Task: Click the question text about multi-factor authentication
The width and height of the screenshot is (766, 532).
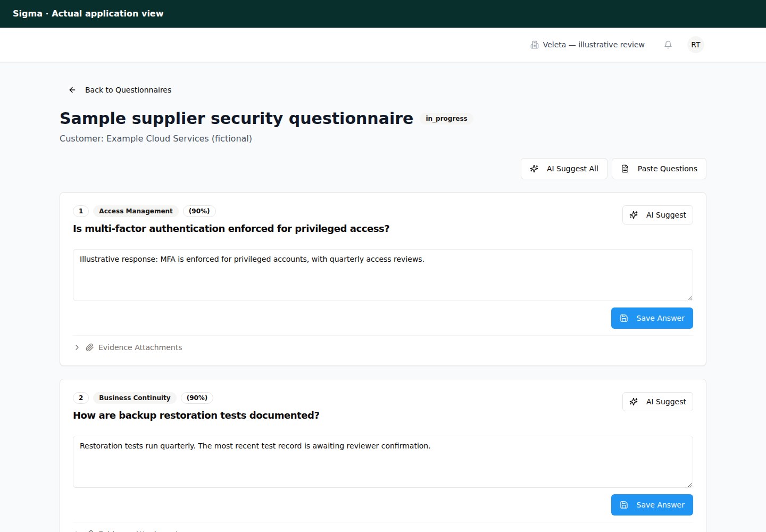Action: [231, 229]
